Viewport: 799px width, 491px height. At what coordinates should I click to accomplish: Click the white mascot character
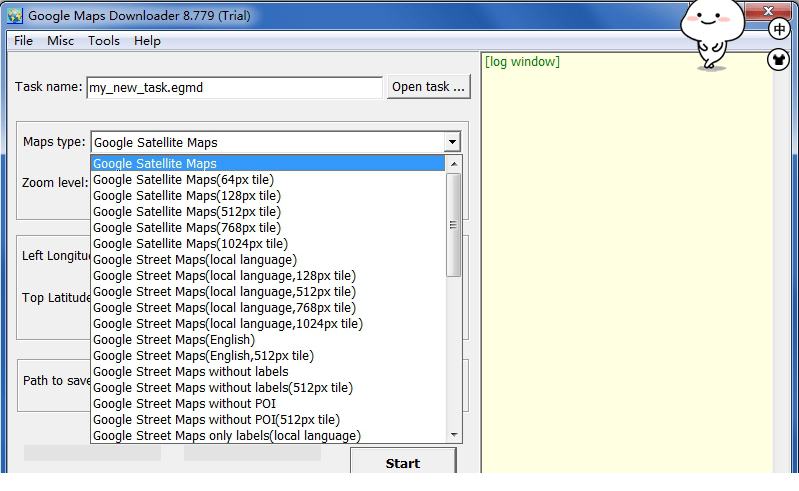[712, 35]
